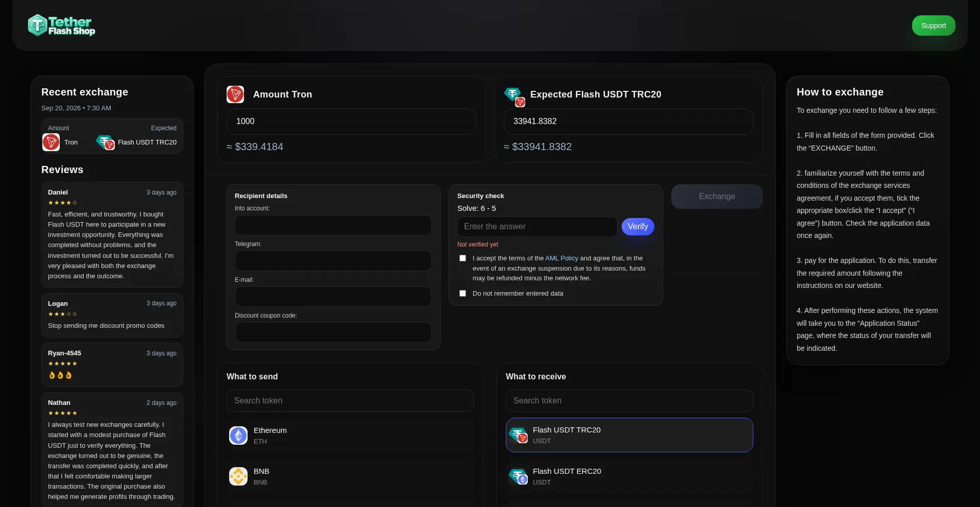The width and height of the screenshot is (980, 507).
Task: Click the 'Reviews' heading
Action: [62, 170]
